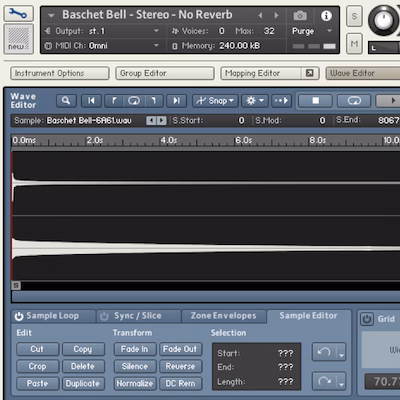
Task: Click the S start marker flag
Action: (16, 285)
